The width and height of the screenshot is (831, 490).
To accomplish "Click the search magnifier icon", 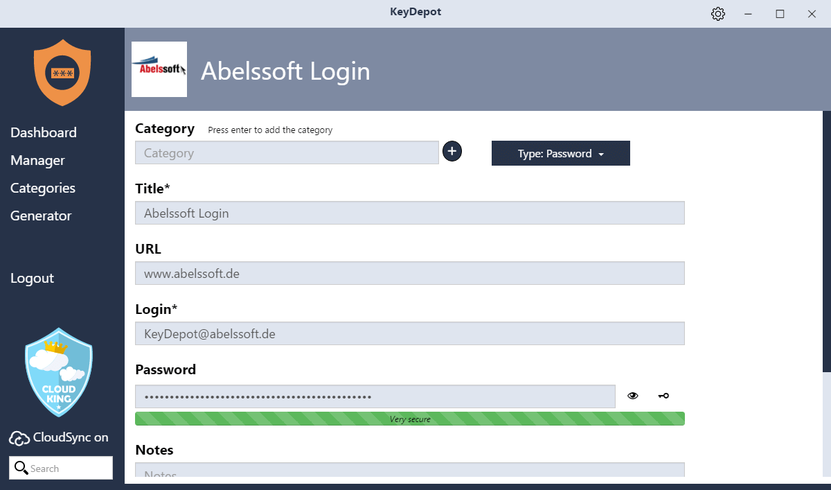I will (x=21, y=468).
